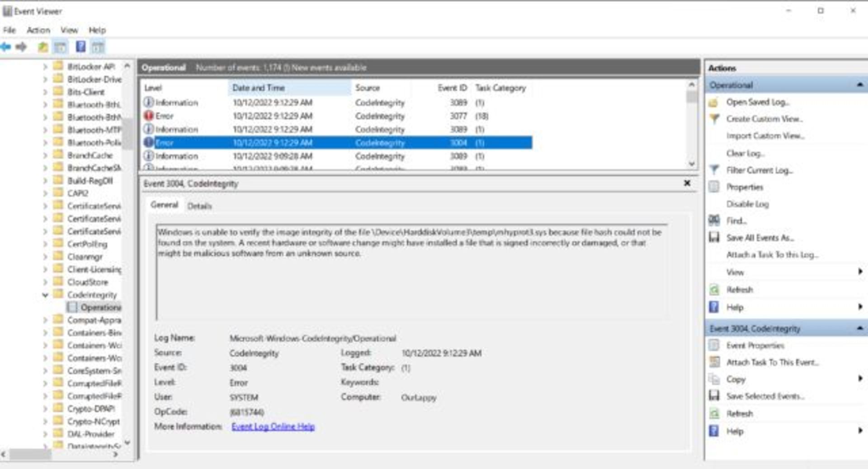Image resolution: width=868 pixels, height=469 pixels.
Task: Click Attach a Task To this Log
Action: (x=773, y=255)
